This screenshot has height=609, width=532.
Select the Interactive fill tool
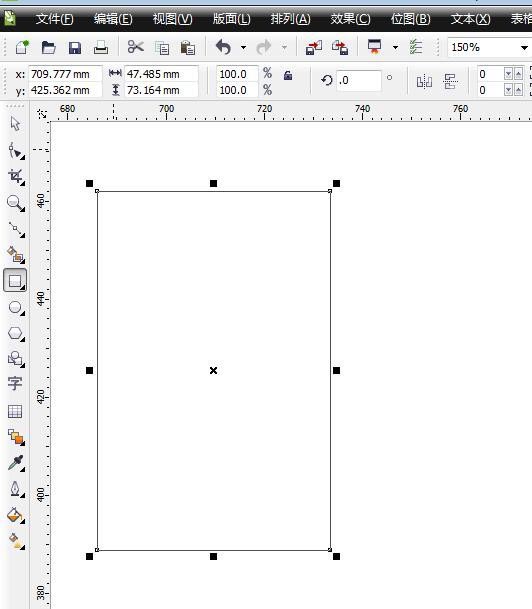16,541
